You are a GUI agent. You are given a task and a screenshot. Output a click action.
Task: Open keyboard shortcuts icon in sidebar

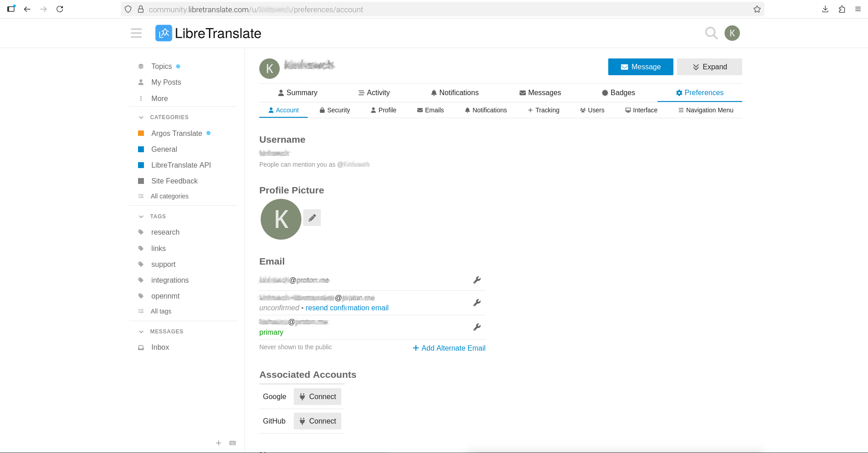(233, 443)
